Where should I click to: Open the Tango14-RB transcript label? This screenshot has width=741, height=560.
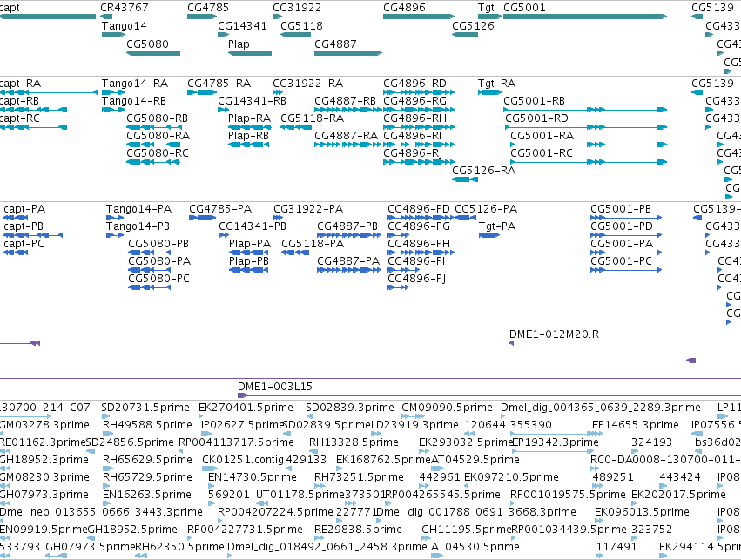pyautogui.click(x=134, y=101)
